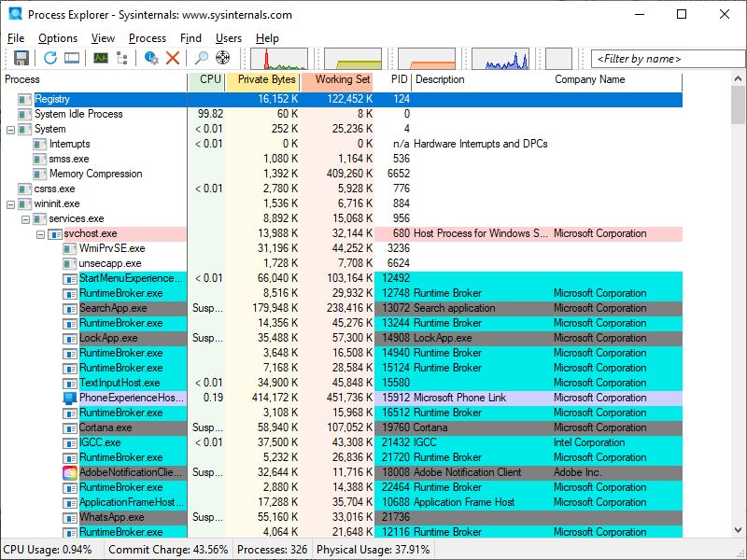Open the Find menu

(x=190, y=38)
